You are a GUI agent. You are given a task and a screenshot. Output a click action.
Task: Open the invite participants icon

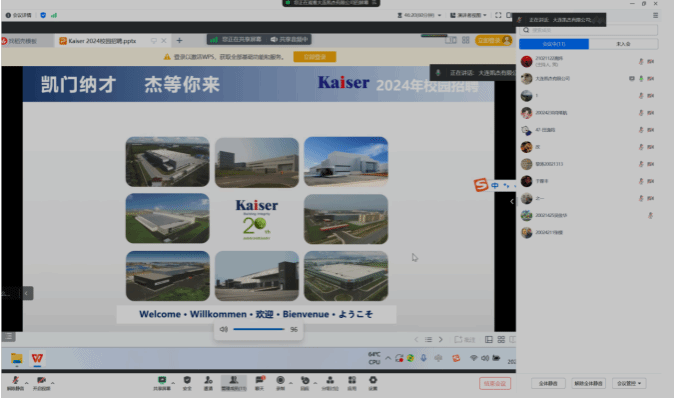(x=208, y=382)
